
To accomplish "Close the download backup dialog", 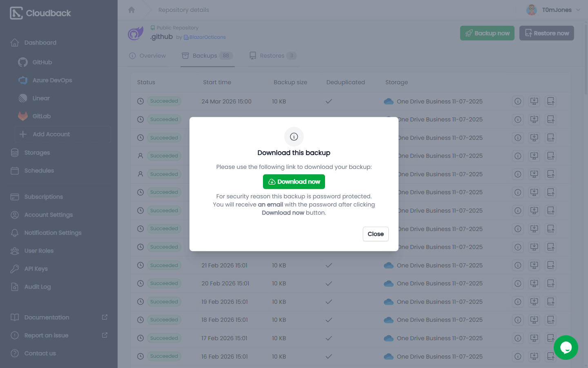I will (x=375, y=234).
